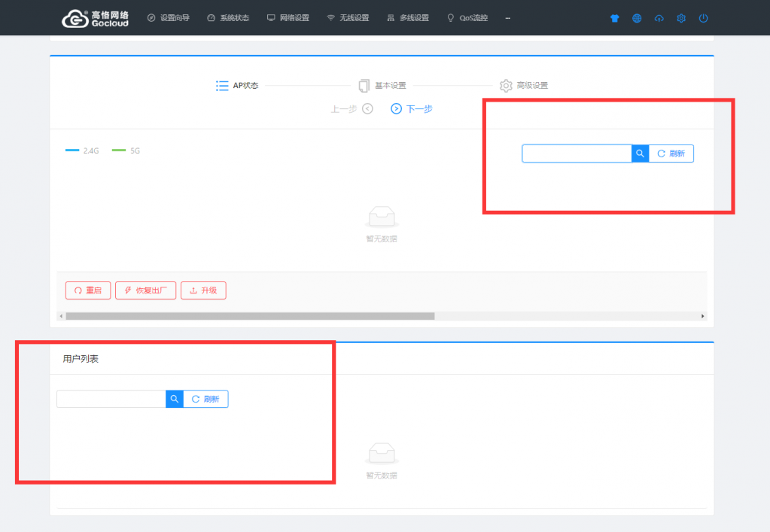The height and width of the screenshot is (532, 770).
Task: Click the search icon in the 用户列表 panel
Action: 174,399
